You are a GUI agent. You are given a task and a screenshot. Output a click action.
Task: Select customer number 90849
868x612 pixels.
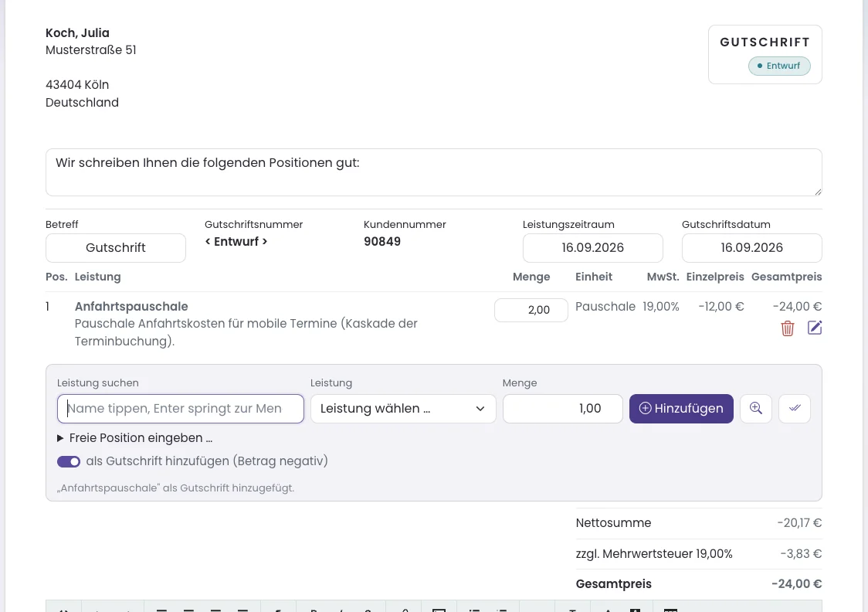click(x=382, y=241)
